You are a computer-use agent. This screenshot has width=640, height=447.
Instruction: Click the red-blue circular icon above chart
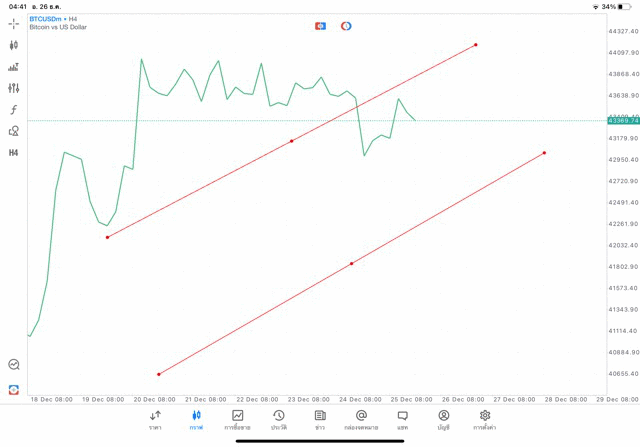coord(346,26)
